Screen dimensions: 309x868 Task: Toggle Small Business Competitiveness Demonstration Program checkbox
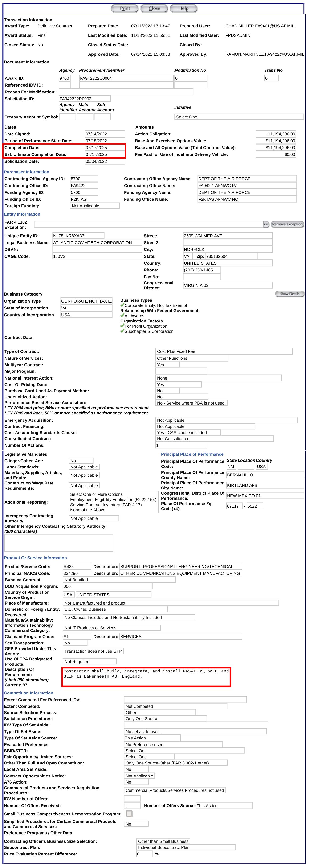[x=129, y=814]
